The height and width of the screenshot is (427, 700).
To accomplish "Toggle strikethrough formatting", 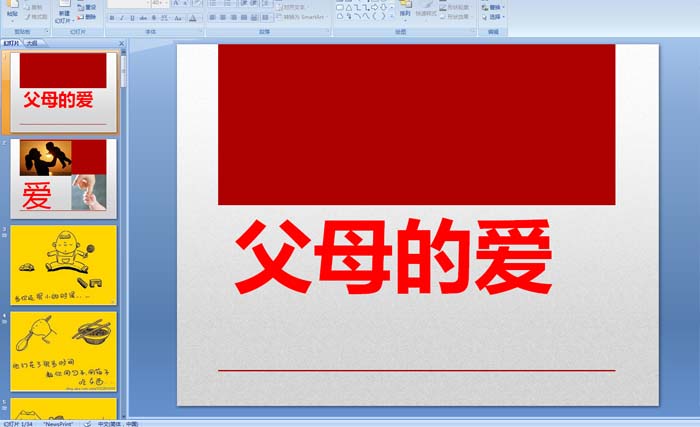I will [143, 18].
